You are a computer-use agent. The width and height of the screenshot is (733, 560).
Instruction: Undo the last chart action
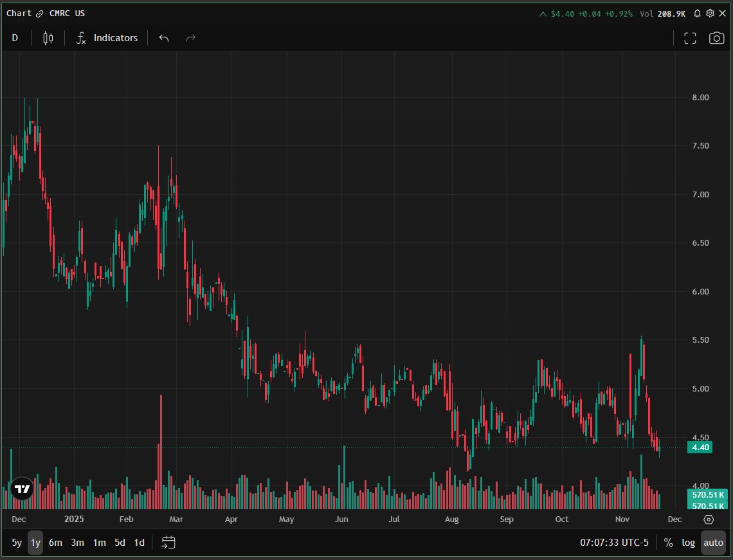coord(163,38)
